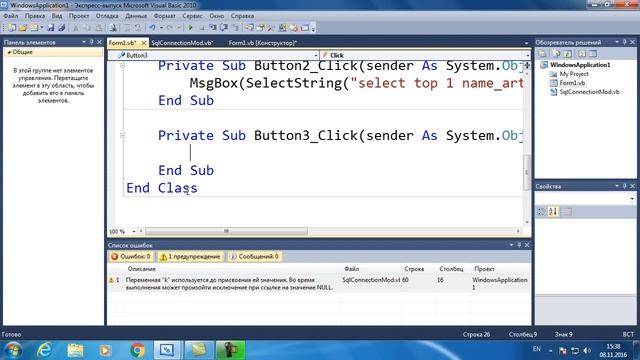The height and width of the screenshot is (360, 640).
Task: Click the Undo toolbar icon
Action: [x=152, y=28]
